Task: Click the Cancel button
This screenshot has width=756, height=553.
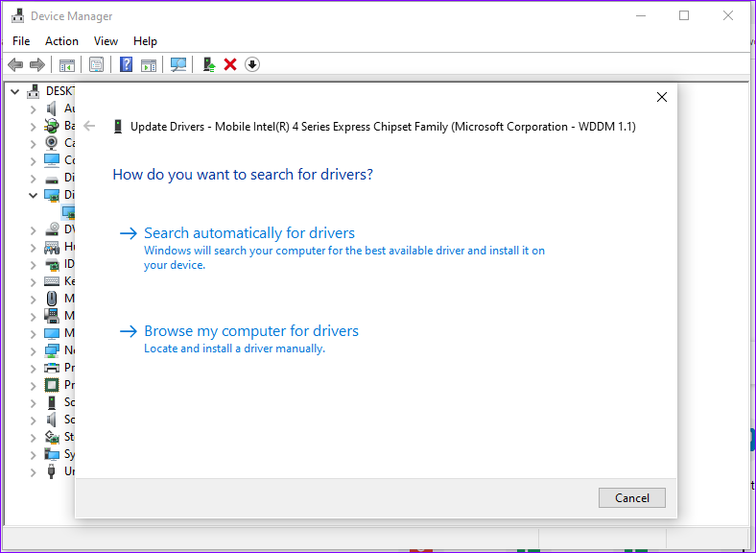Action: [632, 497]
